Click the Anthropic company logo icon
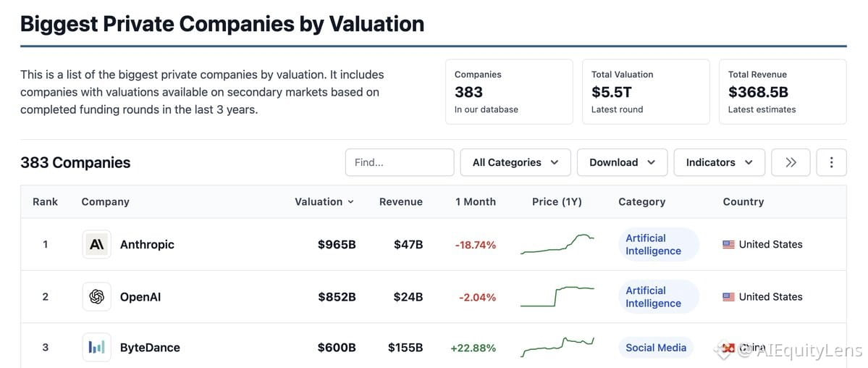868x368 pixels. 97,244
